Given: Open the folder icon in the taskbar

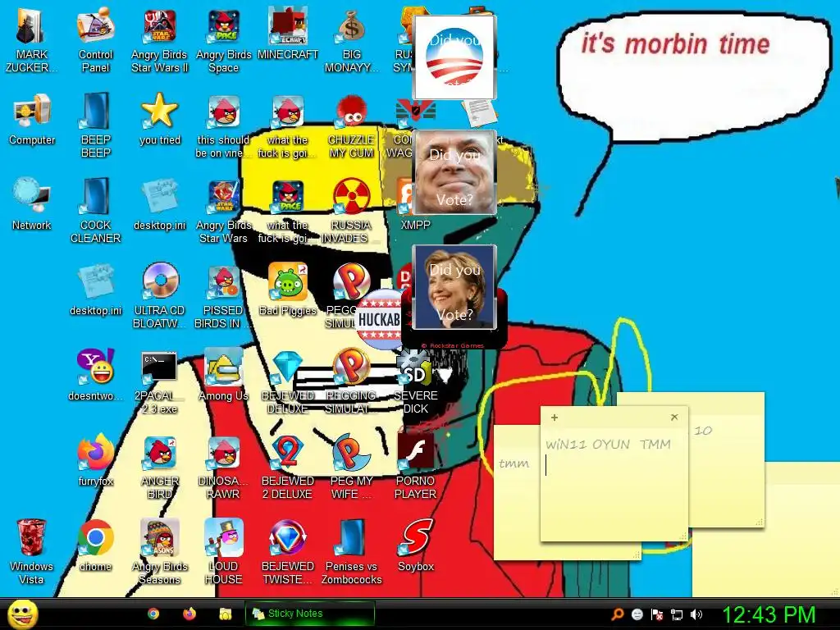Looking at the screenshot, I should [225, 614].
